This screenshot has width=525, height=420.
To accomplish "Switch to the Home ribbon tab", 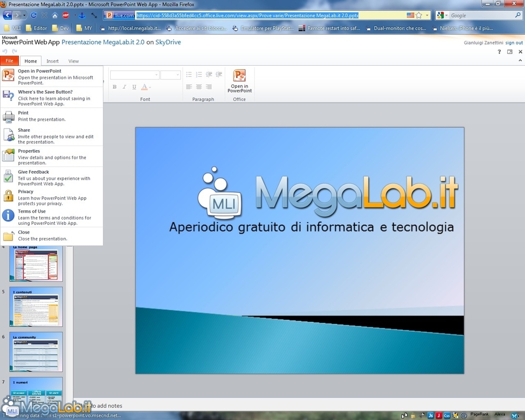I will click(x=30, y=61).
